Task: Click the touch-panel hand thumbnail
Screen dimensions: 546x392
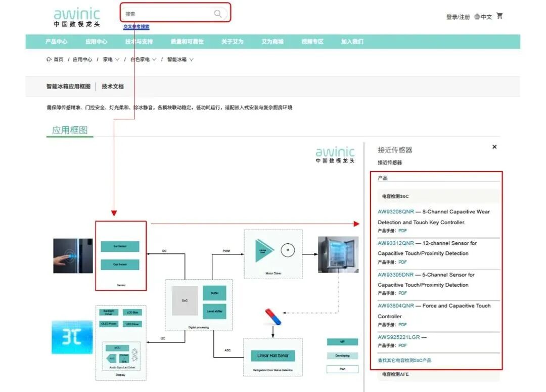Action: [x=73, y=256]
